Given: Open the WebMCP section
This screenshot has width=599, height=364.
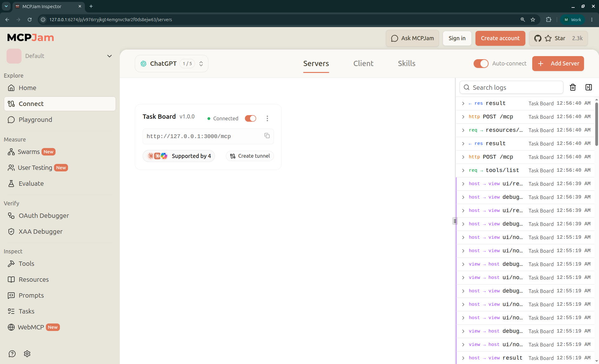Looking at the screenshot, I should point(60,327).
